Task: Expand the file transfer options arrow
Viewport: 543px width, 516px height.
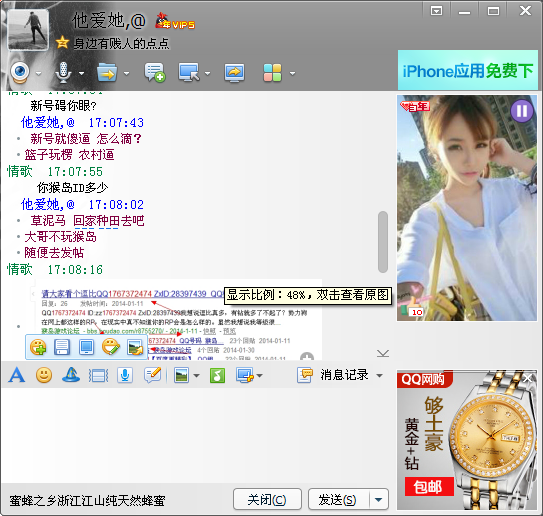Action: 126,73
